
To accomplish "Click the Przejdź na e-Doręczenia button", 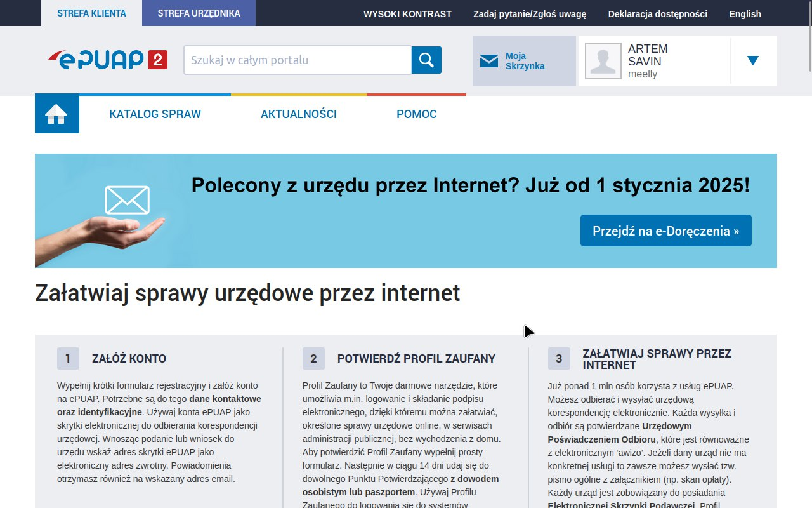I will pyautogui.click(x=666, y=231).
